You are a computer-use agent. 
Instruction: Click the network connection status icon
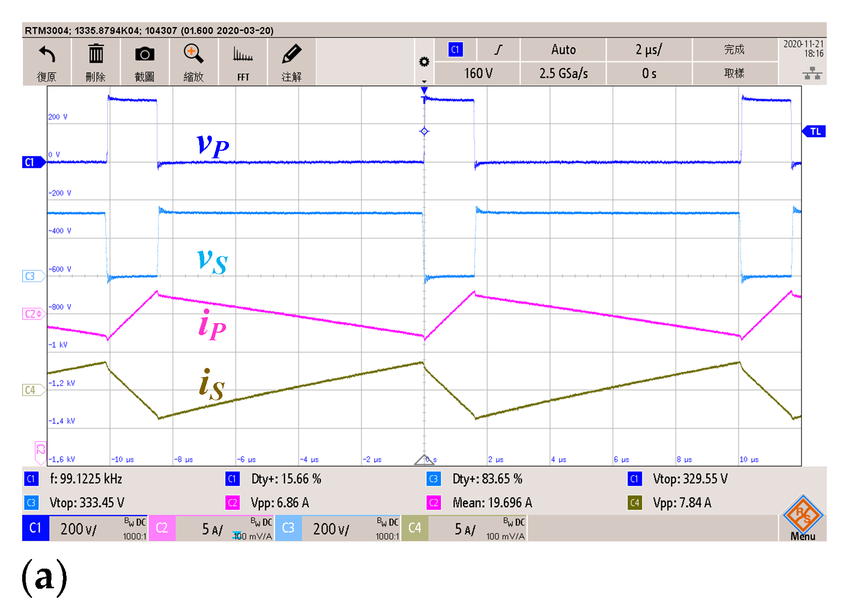click(812, 74)
